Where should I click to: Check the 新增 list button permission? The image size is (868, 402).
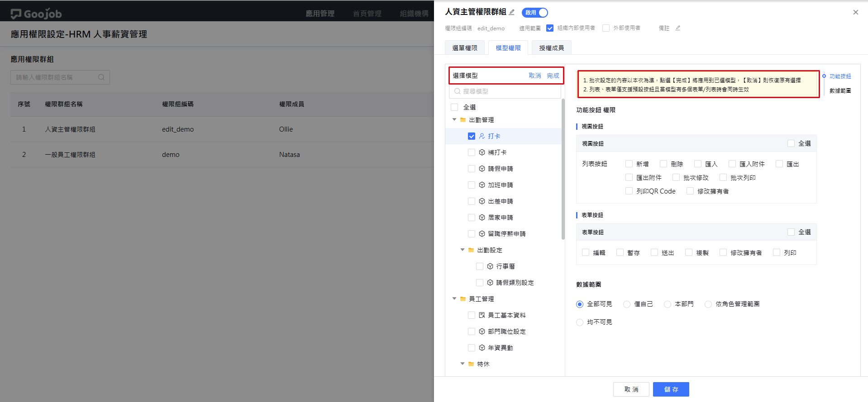[629, 164]
